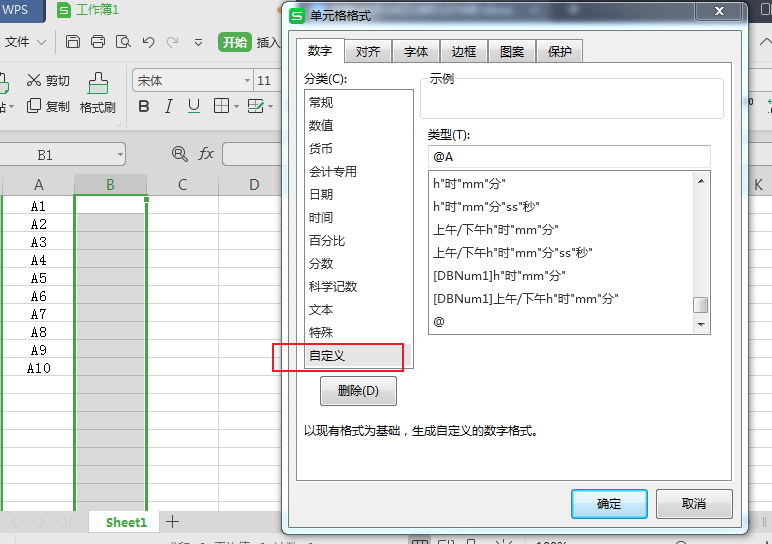Toggle italic formatting
Screen dimensions: 772x544
pyautogui.click(x=169, y=106)
